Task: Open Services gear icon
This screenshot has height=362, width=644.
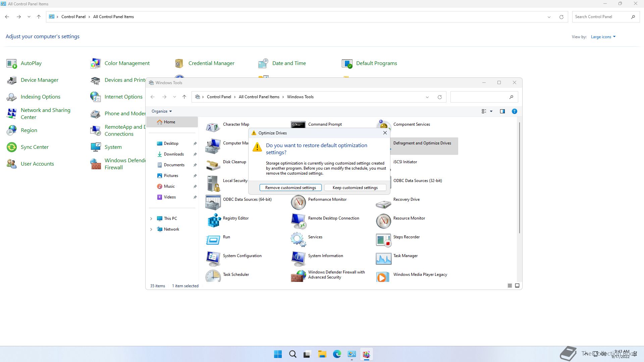Action: pos(298,240)
